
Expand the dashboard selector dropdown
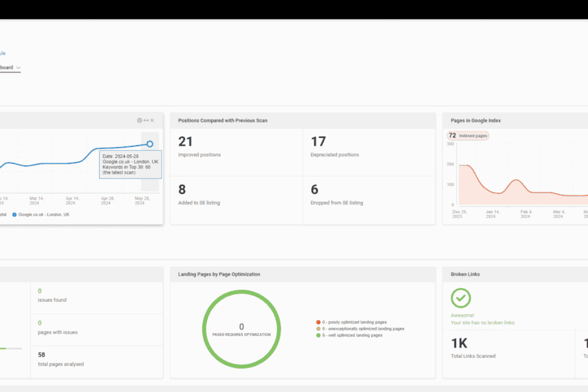[x=18, y=68]
